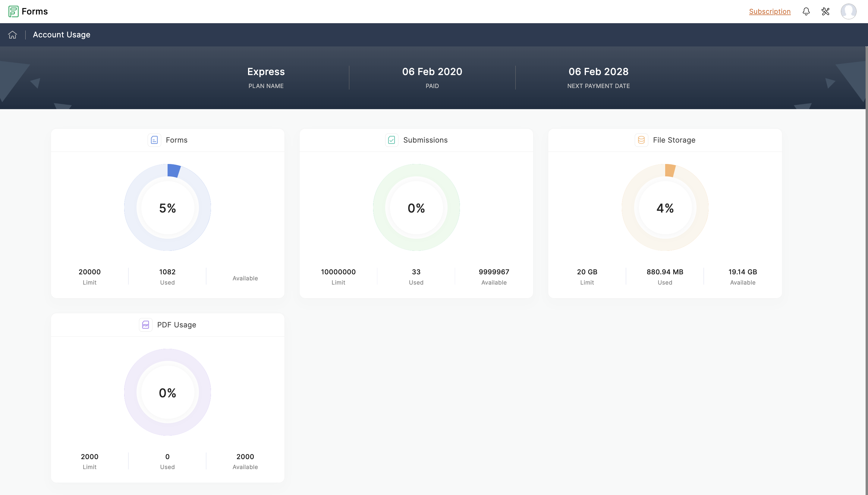This screenshot has height=495, width=868.
Task: Click the Submissions card heading text
Action: (426, 140)
